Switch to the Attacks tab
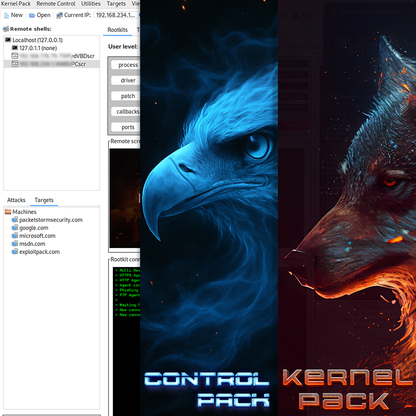416x416 pixels. point(16,200)
